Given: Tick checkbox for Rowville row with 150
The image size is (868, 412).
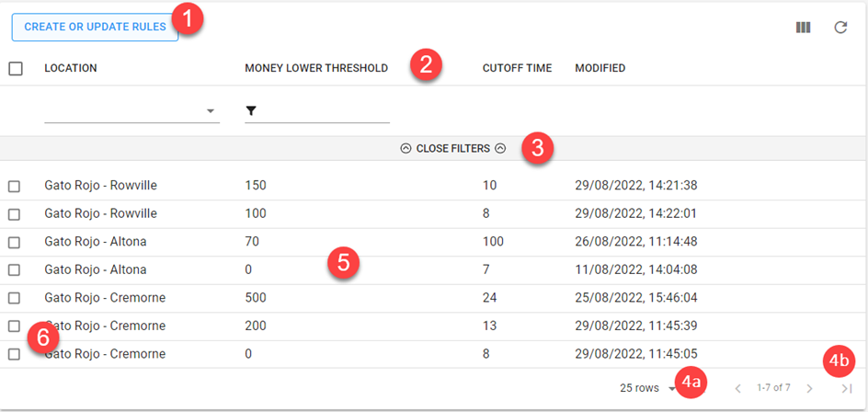Looking at the screenshot, I should pos(15,187).
